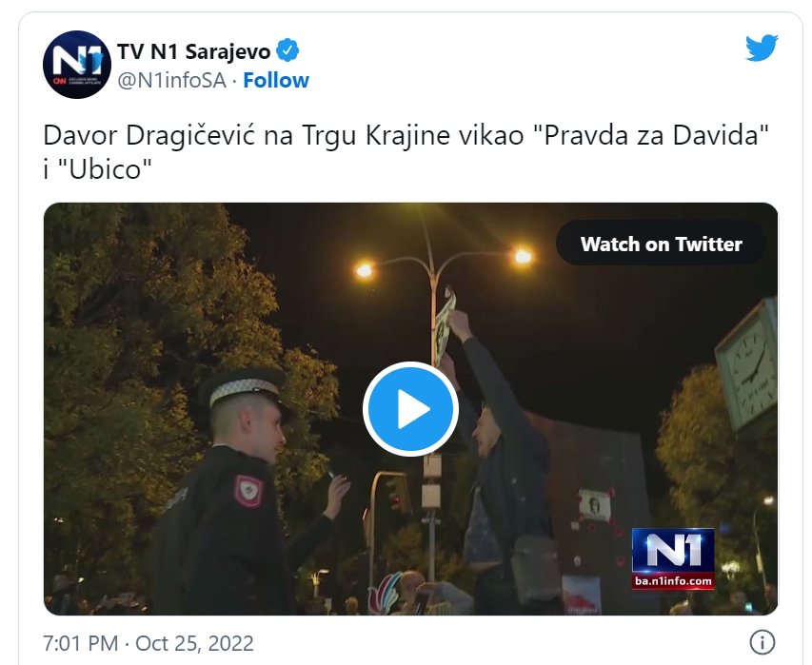
Task: Play the embedded video
Action: (410, 409)
